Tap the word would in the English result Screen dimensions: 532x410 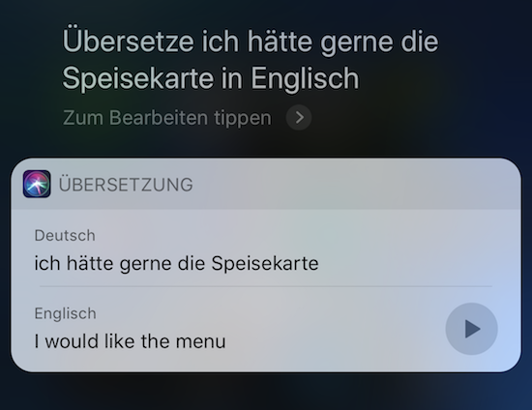[72, 341]
